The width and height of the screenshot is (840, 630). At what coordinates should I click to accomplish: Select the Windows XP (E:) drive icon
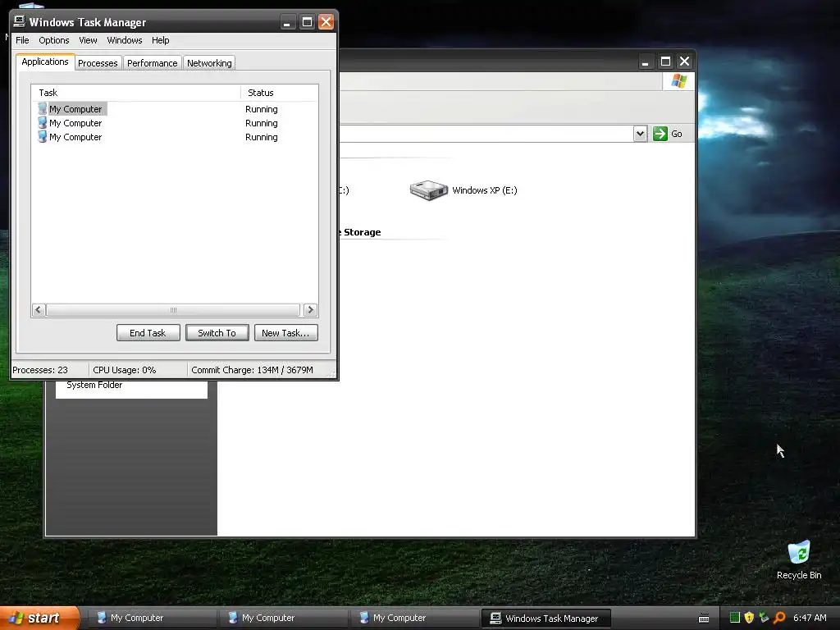[428, 190]
